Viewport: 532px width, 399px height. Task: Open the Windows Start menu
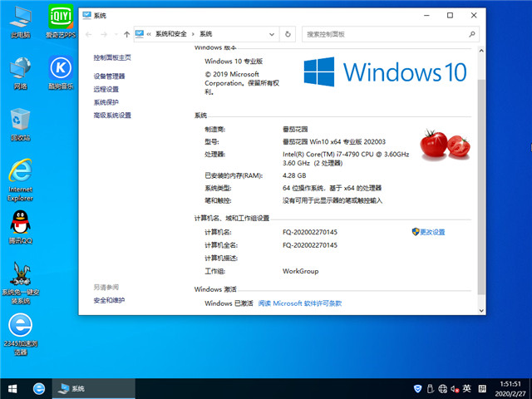tap(12, 388)
